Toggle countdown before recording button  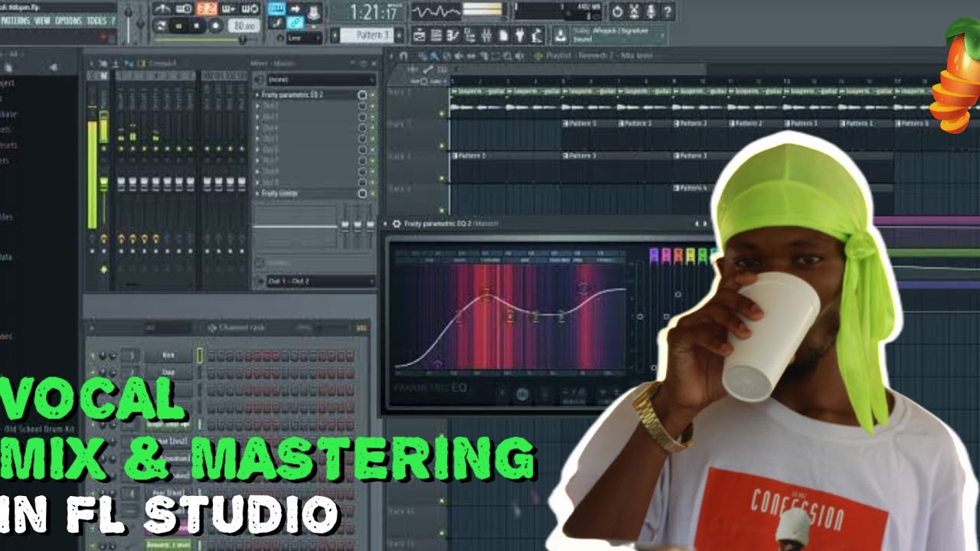(206, 9)
